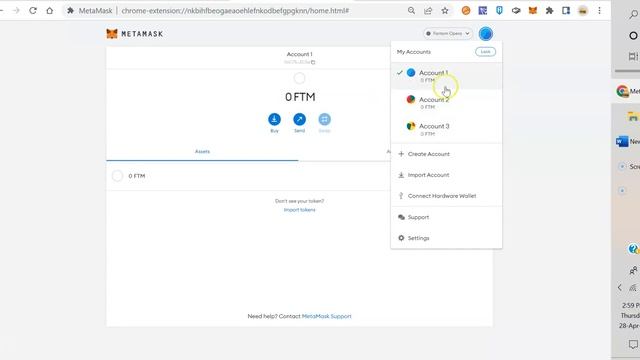Click the chat icon beside Support
Image resolution: width=640 pixels, height=360 pixels.
coord(401,217)
